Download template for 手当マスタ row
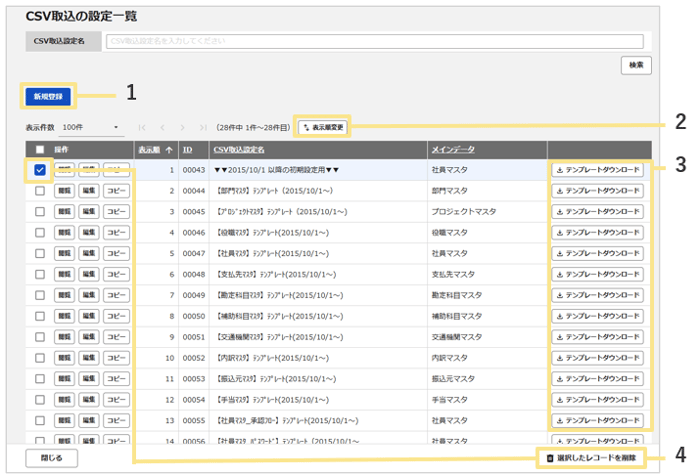The width and height of the screenshot is (700, 476). tap(597, 400)
